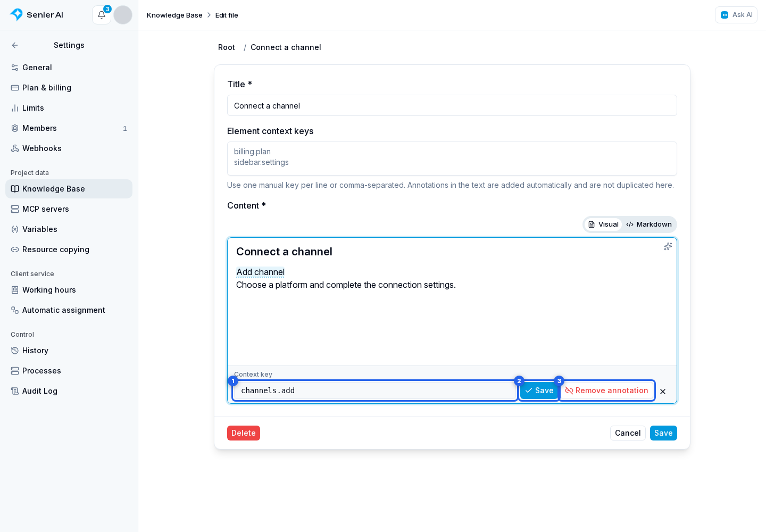Viewport: 766px width, 532px height.
Task: Click the Title input field
Action: point(452,105)
